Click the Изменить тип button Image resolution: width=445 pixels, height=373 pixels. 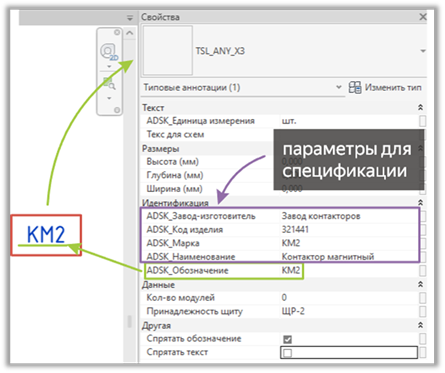(x=385, y=88)
